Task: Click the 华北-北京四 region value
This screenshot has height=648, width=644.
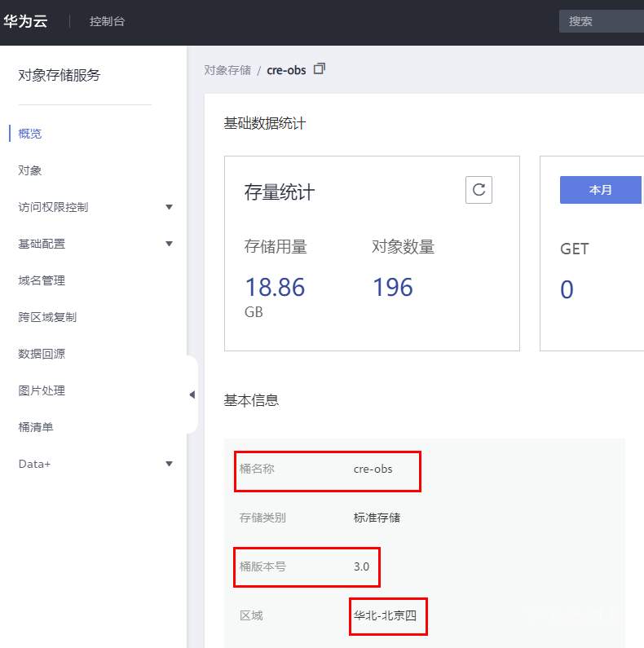Action: click(x=385, y=615)
